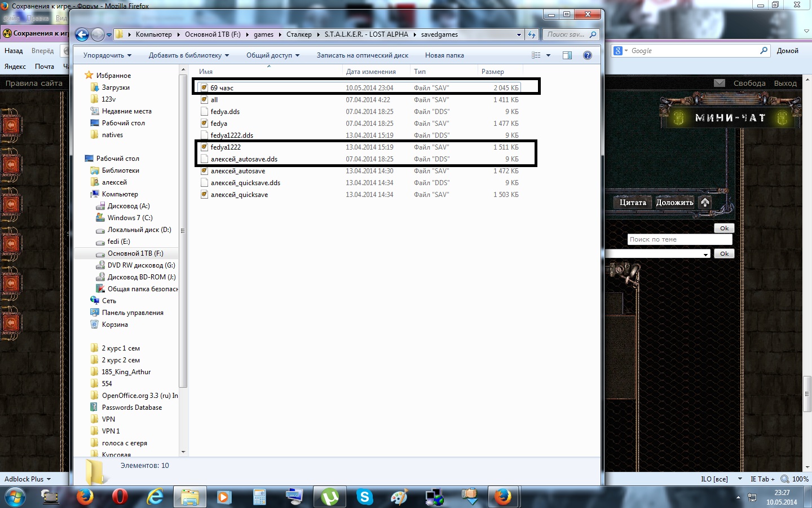This screenshot has height=508, width=812.
Task: Click navigation pane scroll down arrow
Action: click(183, 452)
